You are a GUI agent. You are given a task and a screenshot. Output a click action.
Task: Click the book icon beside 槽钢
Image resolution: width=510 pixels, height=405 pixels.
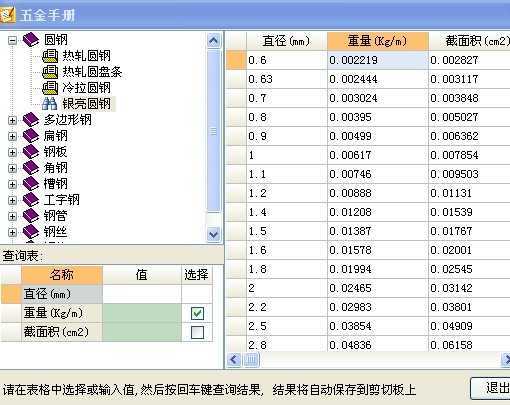click(31, 184)
